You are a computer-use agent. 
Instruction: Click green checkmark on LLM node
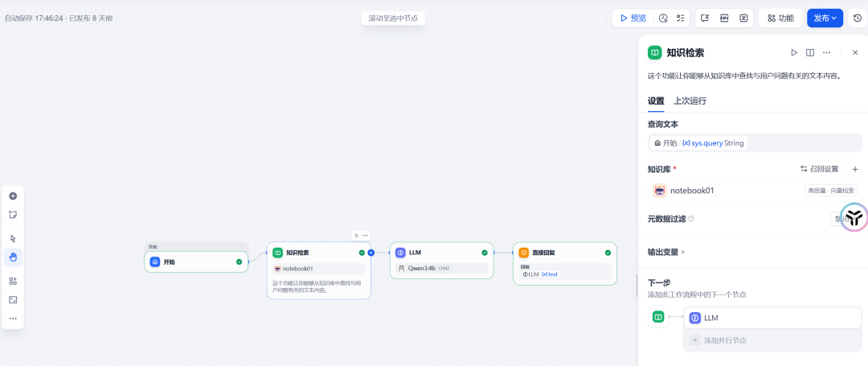pyautogui.click(x=485, y=253)
